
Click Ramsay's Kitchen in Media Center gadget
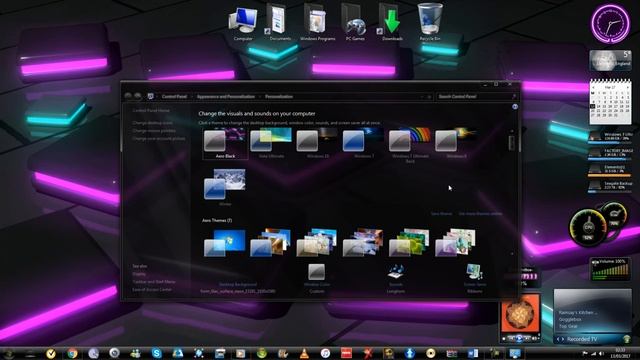tap(578, 313)
